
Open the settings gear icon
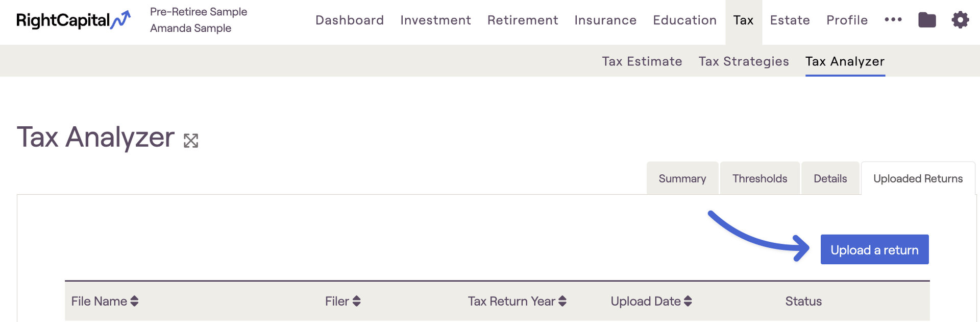click(x=960, y=20)
